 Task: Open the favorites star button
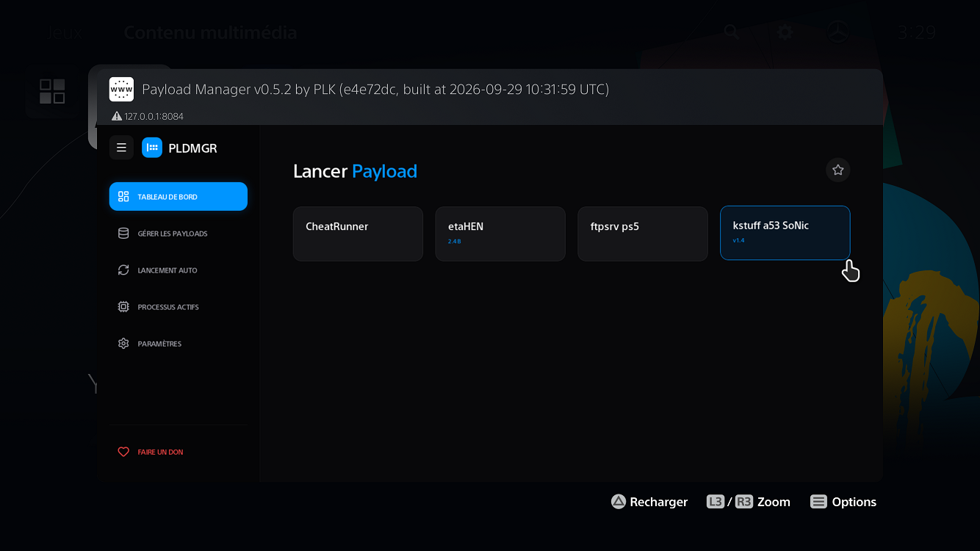coord(838,170)
